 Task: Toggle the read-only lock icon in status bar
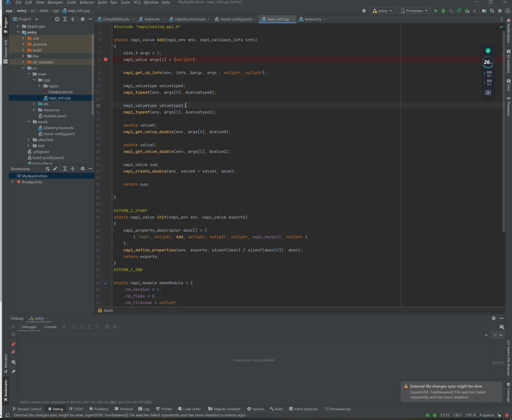[x=499, y=415]
